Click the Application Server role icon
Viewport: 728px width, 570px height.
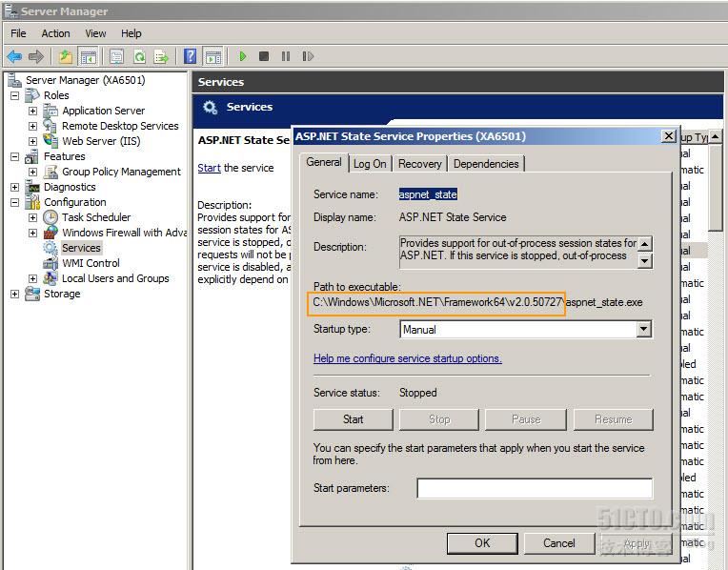[51, 111]
